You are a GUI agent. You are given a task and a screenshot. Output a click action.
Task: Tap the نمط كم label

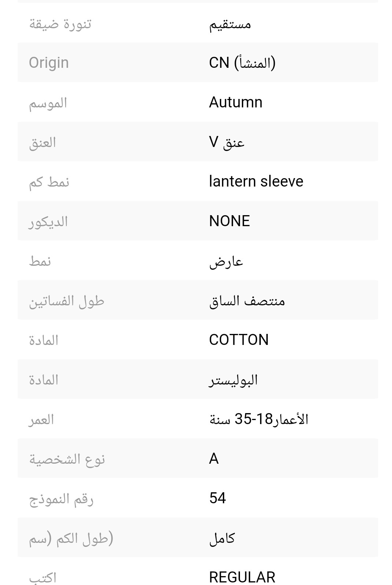pos(49,182)
